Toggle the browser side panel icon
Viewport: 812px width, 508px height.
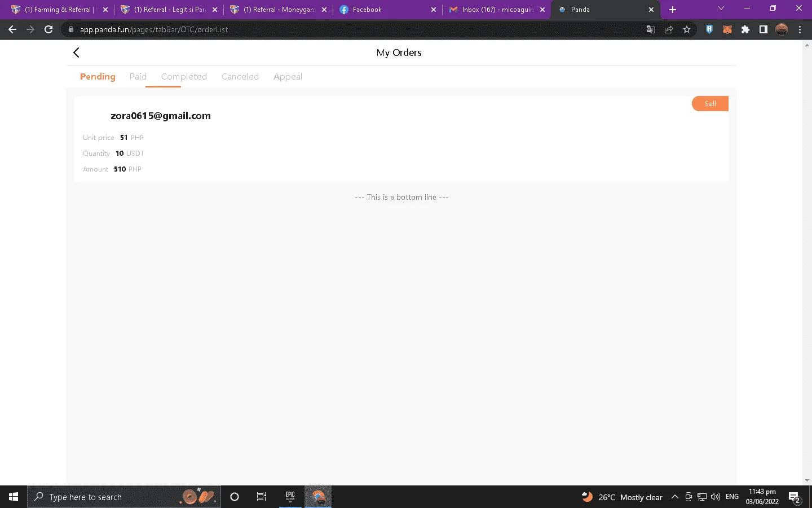[764, 29]
